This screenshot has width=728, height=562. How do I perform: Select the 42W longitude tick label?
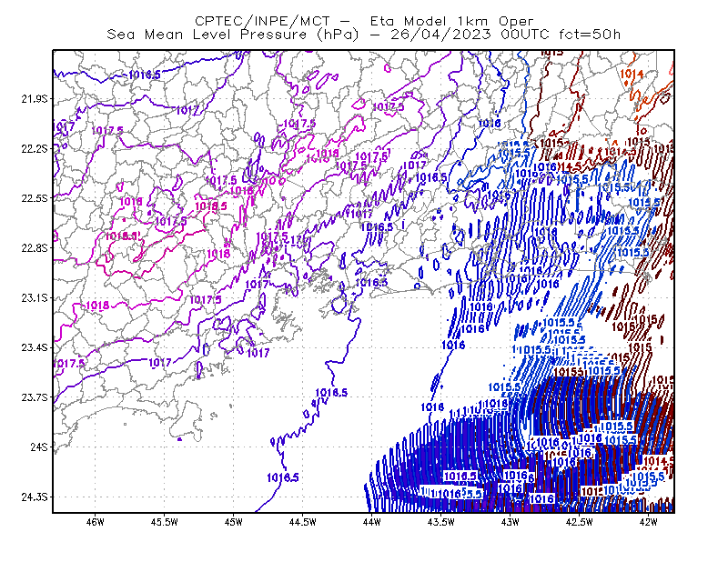(648, 522)
